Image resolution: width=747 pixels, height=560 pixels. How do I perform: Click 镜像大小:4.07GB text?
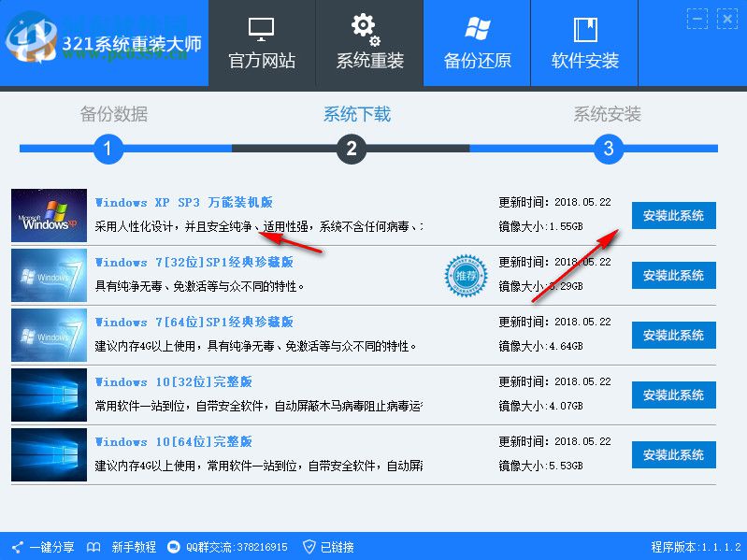[540, 406]
